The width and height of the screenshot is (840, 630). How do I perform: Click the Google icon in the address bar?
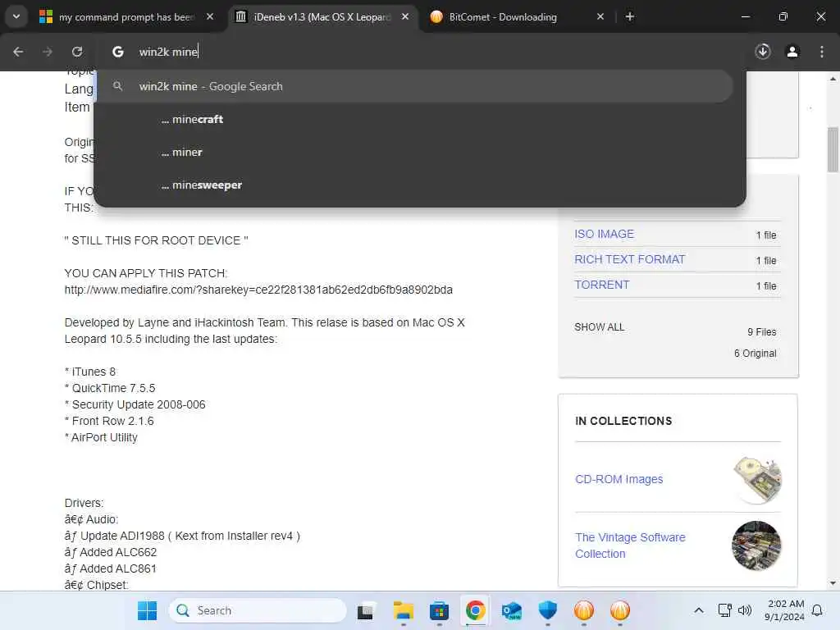point(118,52)
